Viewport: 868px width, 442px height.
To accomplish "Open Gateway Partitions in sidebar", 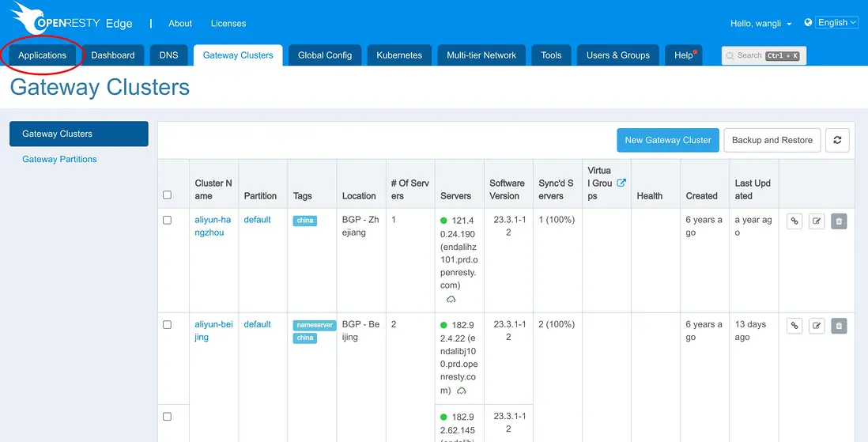I will [x=59, y=159].
